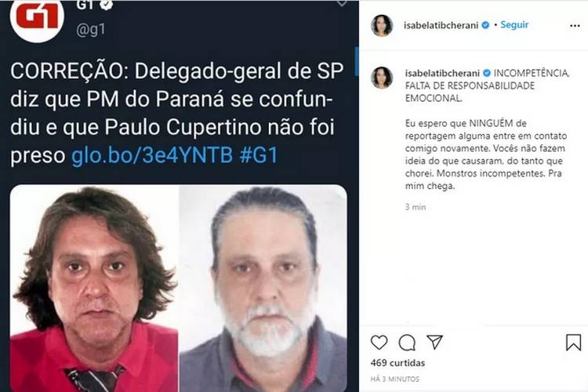Open the left photo of long-haired man

tap(94, 288)
